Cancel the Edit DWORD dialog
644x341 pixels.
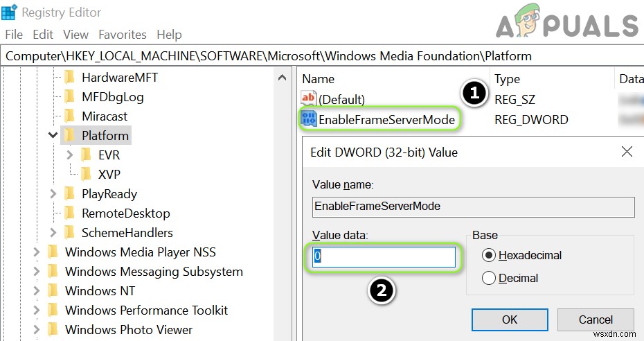tap(596, 320)
